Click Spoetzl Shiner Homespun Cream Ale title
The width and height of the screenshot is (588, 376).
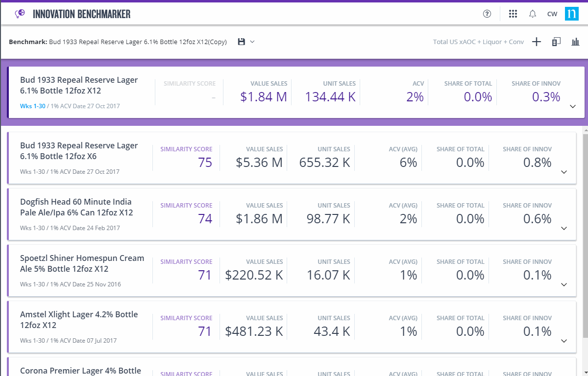tap(82, 263)
